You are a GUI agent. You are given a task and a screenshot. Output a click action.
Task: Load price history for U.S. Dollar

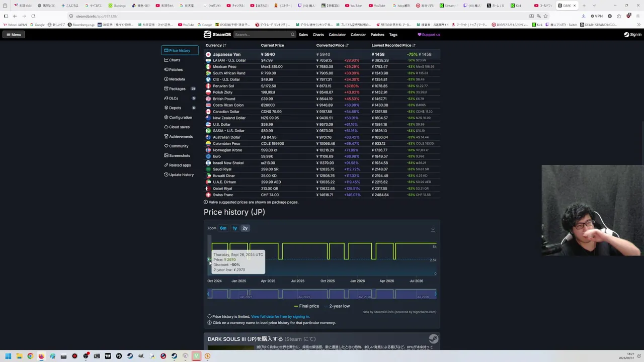(x=221, y=125)
